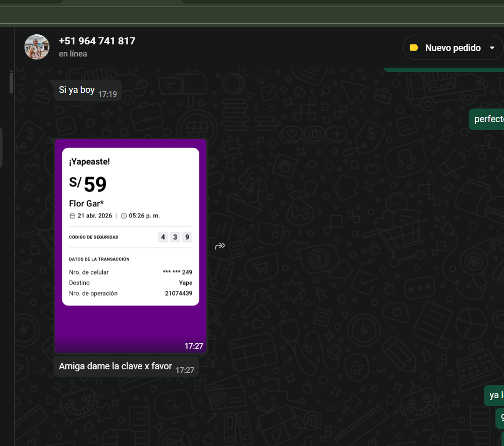Expand the Nuevo pedido dropdown arrow

492,48
